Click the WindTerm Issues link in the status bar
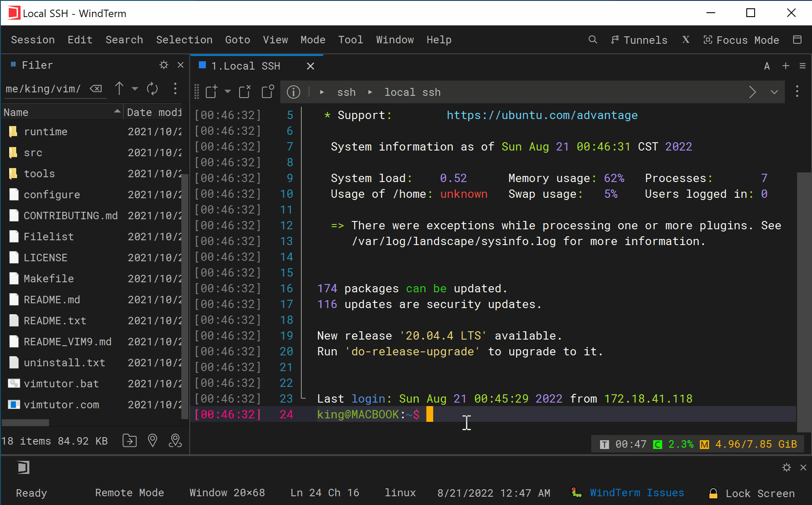The height and width of the screenshot is (505, 812). (636, 493)
